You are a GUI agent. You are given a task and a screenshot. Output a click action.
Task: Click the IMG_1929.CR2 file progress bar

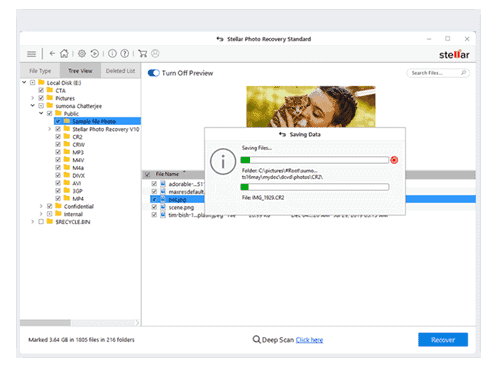tap(315, 187)
